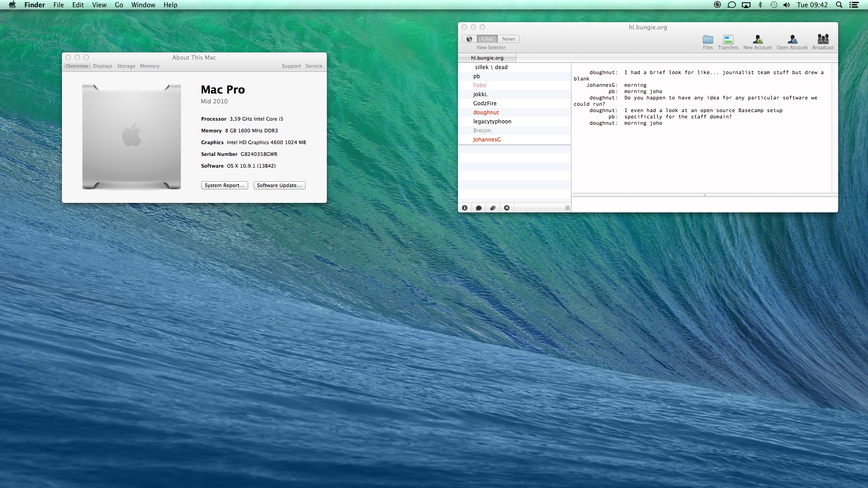Open the Files browser in hl.bungie.org window

[x=708, y=42]
